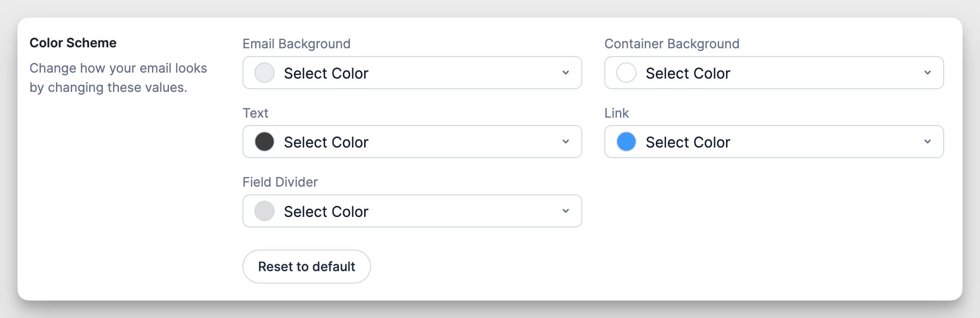Open the Container Background color dropdown

(774, 73)
